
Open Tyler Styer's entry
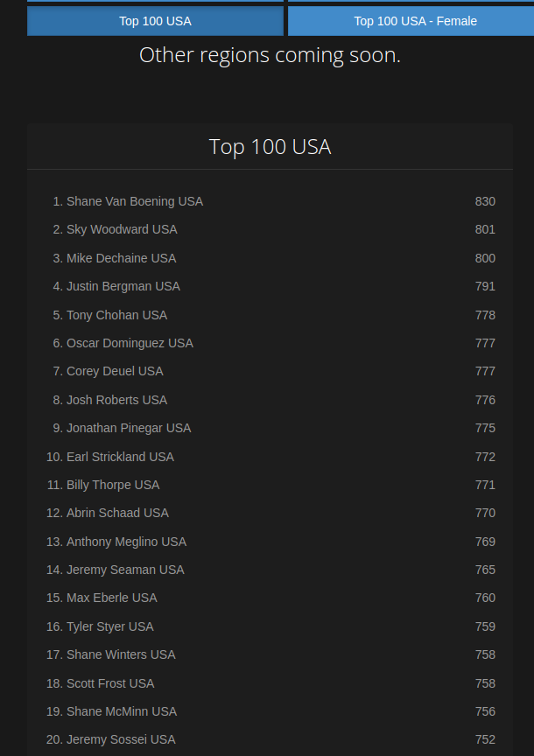click(x=109, y=626)
